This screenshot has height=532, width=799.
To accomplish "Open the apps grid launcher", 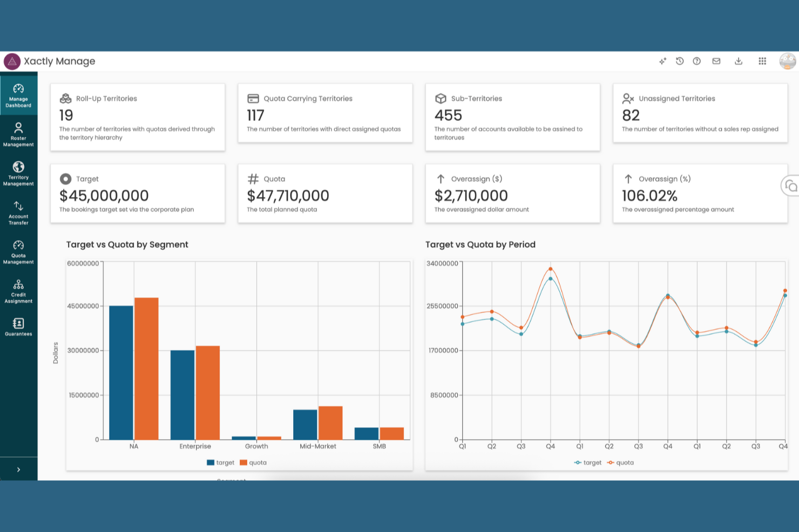I will [x=762, y=62].
